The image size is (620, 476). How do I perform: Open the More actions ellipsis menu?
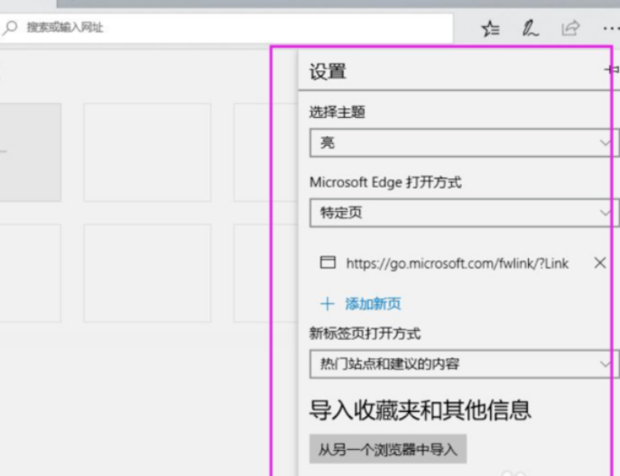[611, 28]
